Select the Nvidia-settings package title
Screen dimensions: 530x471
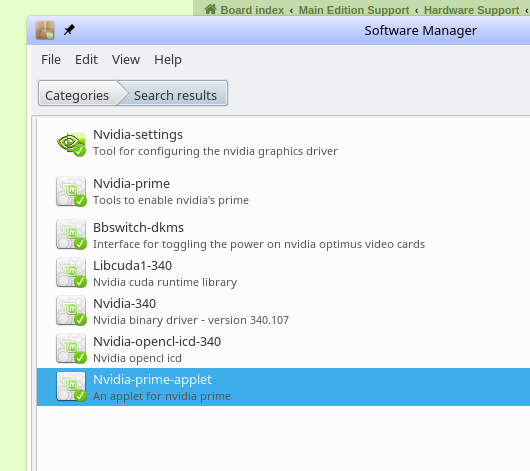click(x=138, y=135)
